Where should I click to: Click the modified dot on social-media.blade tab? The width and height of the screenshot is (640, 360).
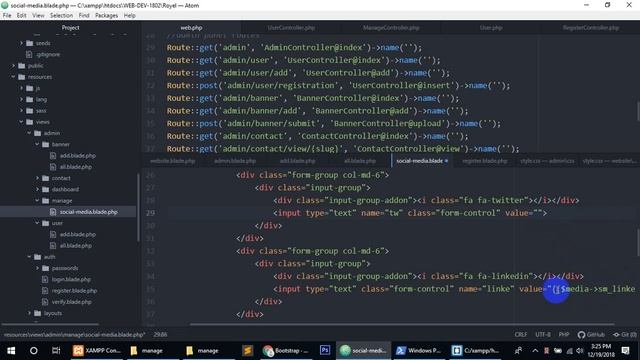(446, 161)
